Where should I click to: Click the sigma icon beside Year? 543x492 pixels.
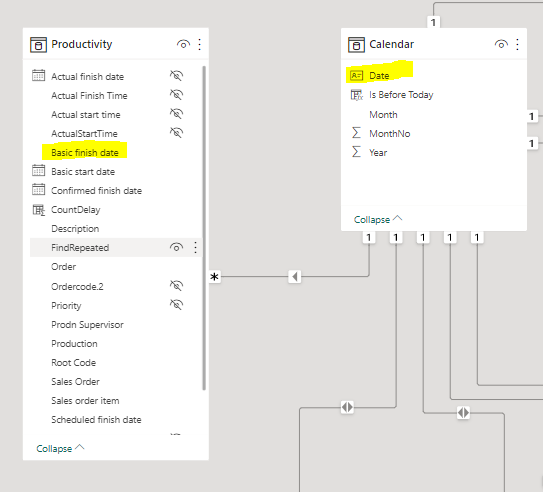coord(356,152)
